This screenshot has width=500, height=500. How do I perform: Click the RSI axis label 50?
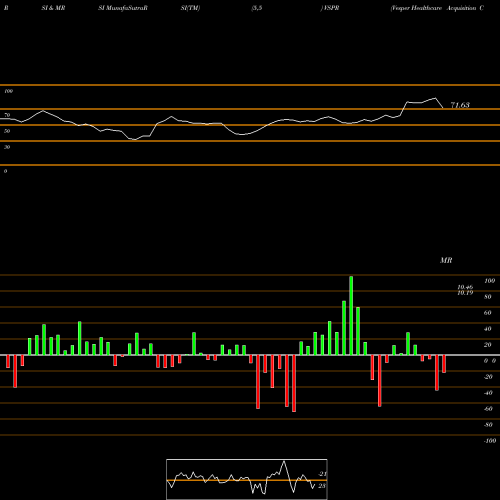pyautogui.click(x=7, y=131)
